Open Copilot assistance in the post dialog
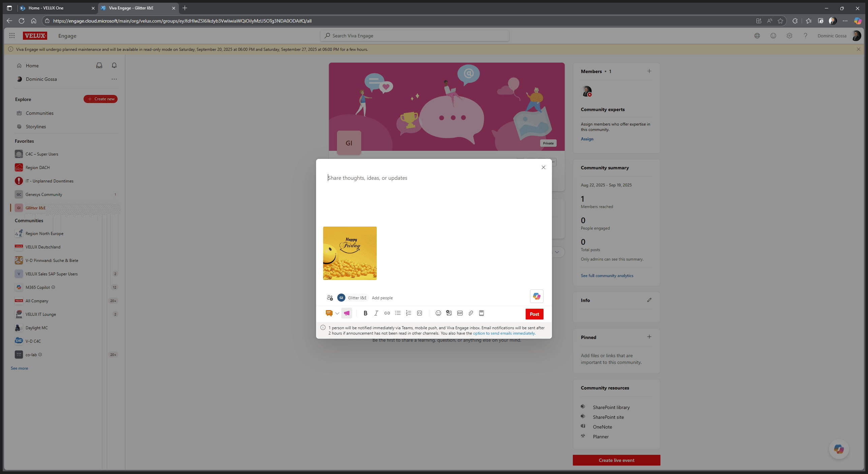Screen dimensions: 868x474 536,296
